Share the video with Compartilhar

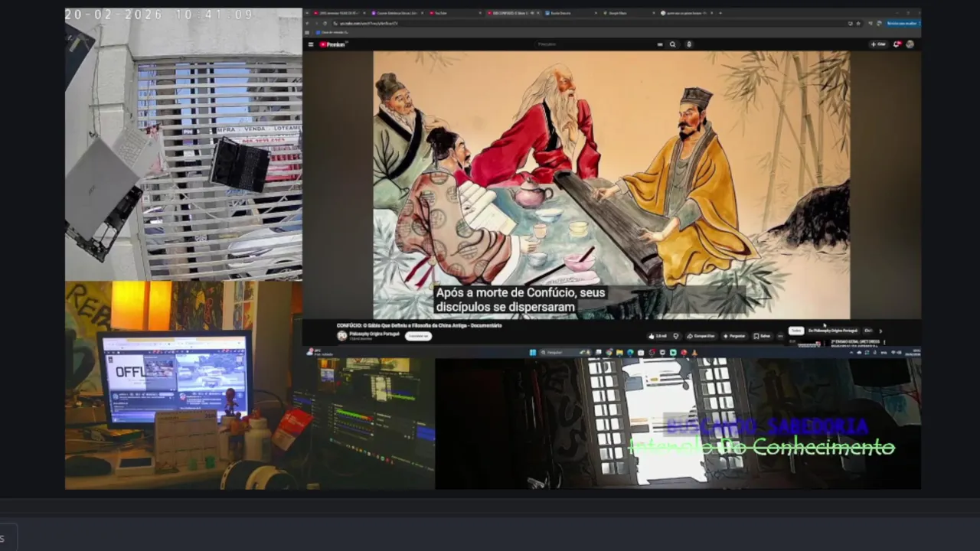point(701,336)
